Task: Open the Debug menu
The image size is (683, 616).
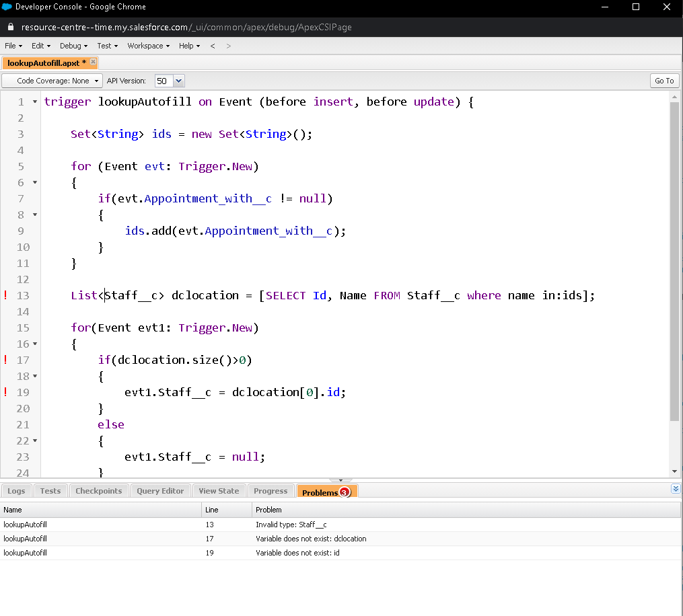Action: click(x=73, y=46)
